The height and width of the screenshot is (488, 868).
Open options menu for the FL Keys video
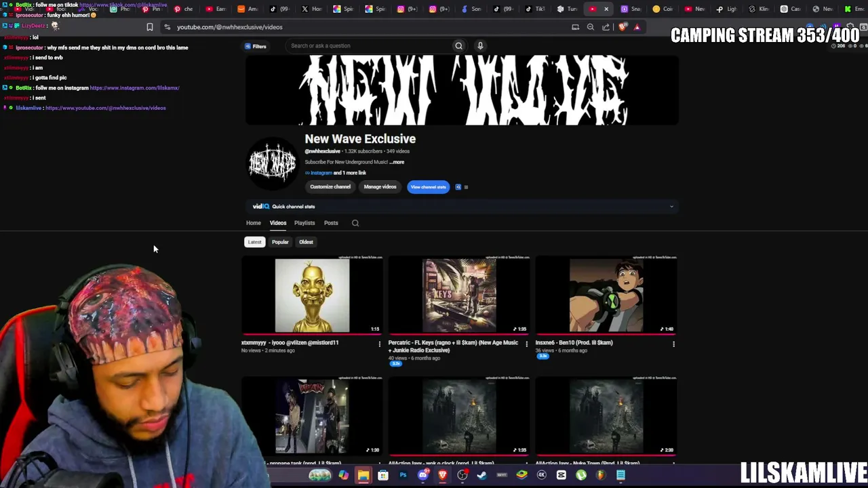pyautogui.click(x=526, y=344)
